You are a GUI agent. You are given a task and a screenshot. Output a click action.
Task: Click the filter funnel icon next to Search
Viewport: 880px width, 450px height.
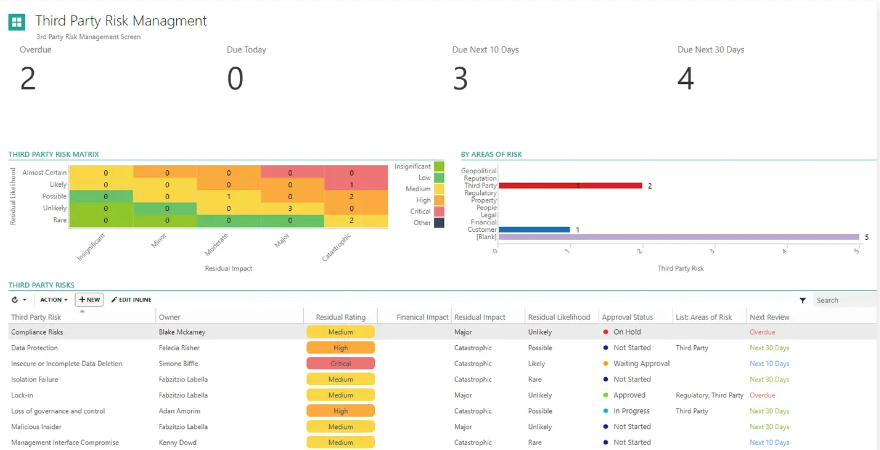[x=803, y=301]
